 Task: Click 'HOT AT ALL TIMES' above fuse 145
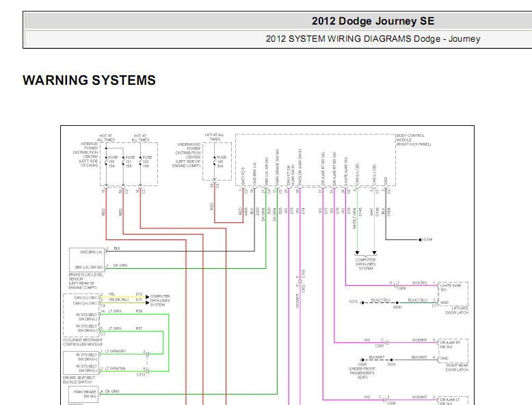tap(215, 137)
